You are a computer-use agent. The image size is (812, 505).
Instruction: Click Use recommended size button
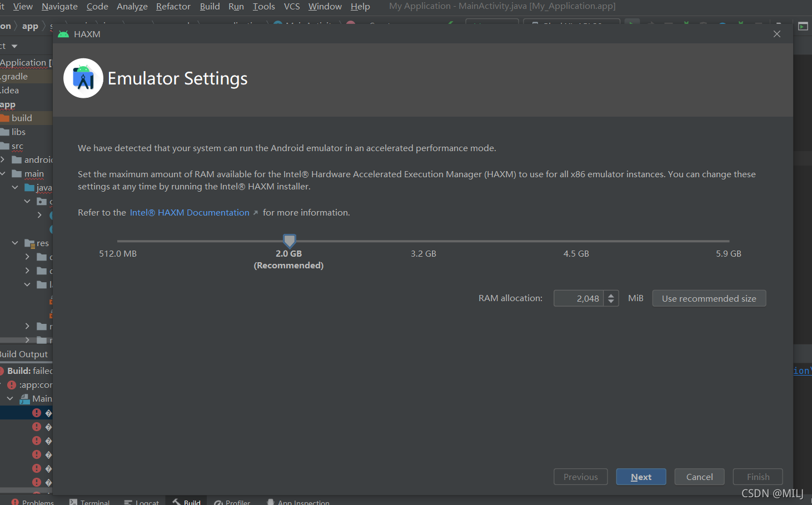point(709,298)
